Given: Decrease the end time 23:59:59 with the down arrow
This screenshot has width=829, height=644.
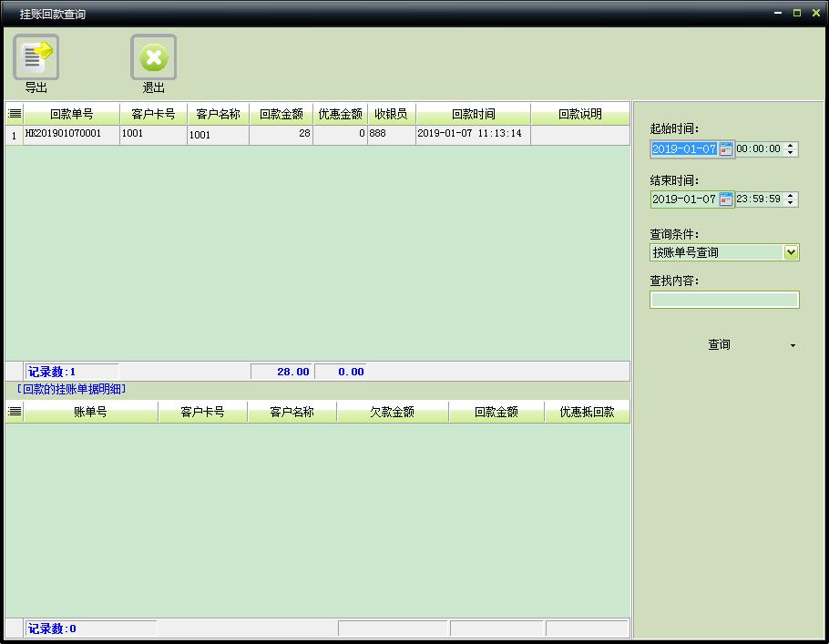Looking at the screenshot, I should tap(791, 203).
